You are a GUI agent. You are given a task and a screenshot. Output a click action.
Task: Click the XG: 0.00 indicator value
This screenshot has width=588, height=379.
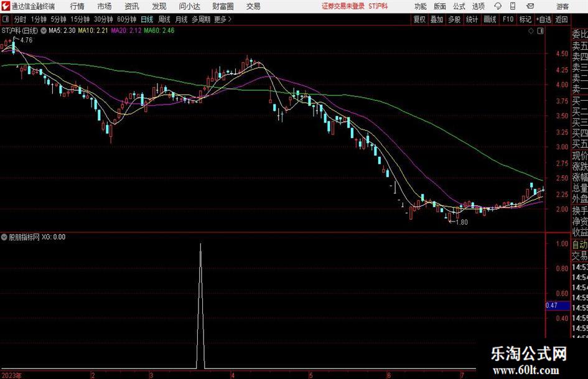54,236
